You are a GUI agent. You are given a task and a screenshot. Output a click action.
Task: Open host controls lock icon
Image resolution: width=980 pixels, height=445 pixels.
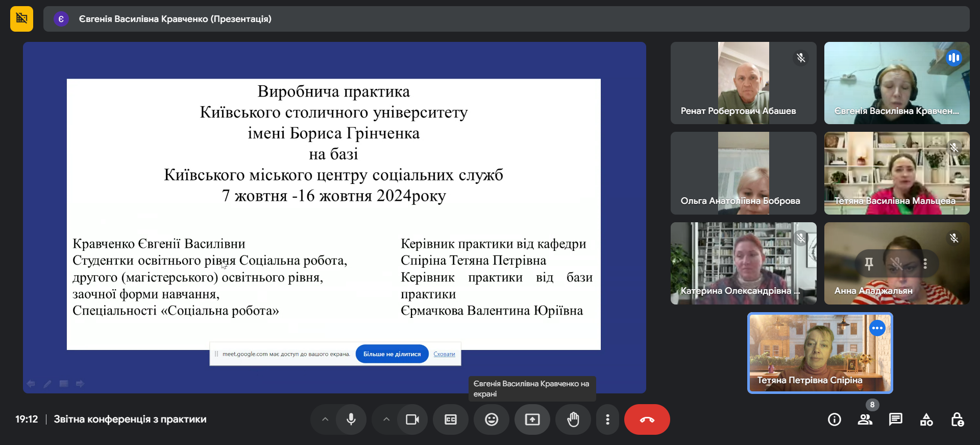pyautogui.click(x=957, y=419)
